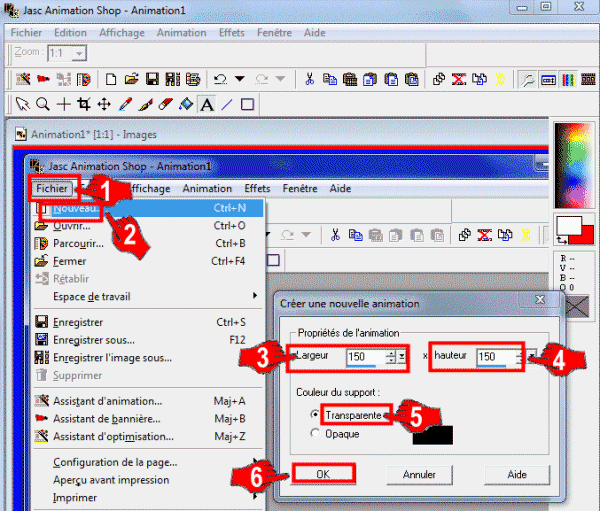
Task: Choose Assistant d'optimisation... menu entry
Action: (x=148, y=436)
